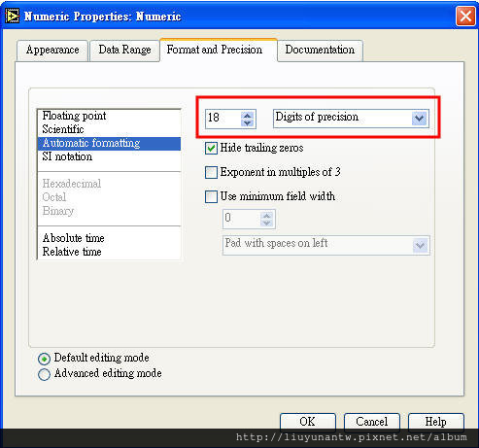Open the Data Range tab

click(124, 51)
